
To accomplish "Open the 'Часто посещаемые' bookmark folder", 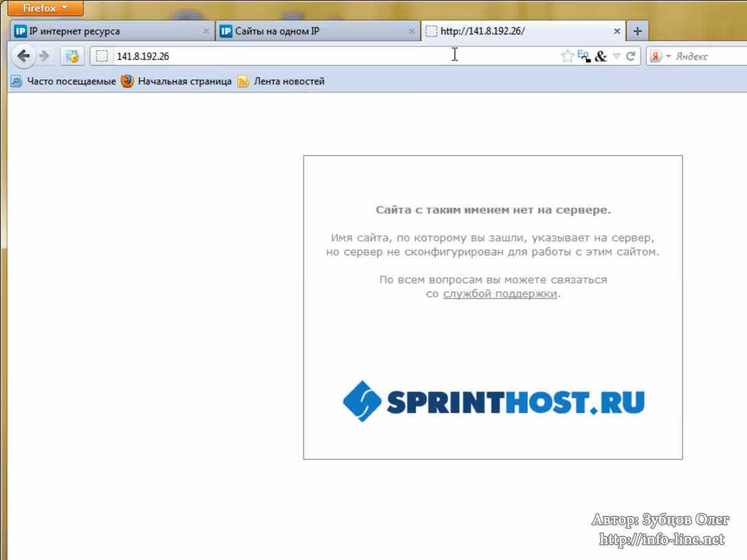I will [x=64, y=82].
